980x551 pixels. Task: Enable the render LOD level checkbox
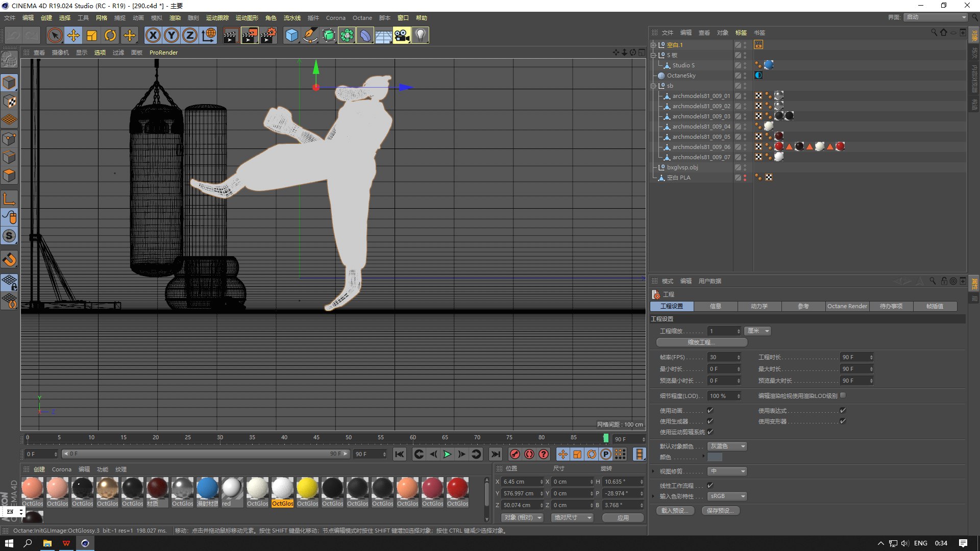coord(843,395)
